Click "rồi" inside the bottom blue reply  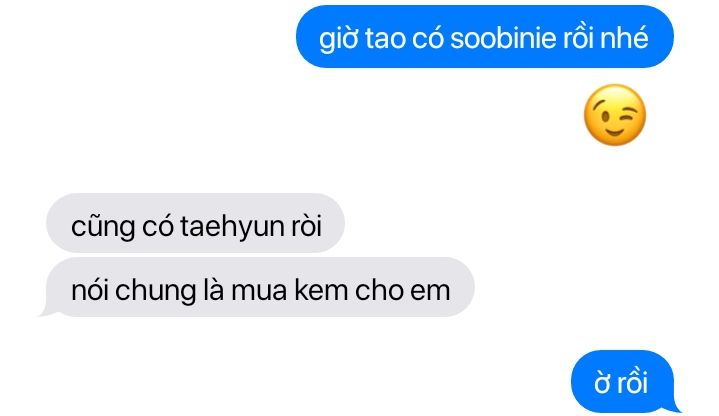[x=633, y=382]
